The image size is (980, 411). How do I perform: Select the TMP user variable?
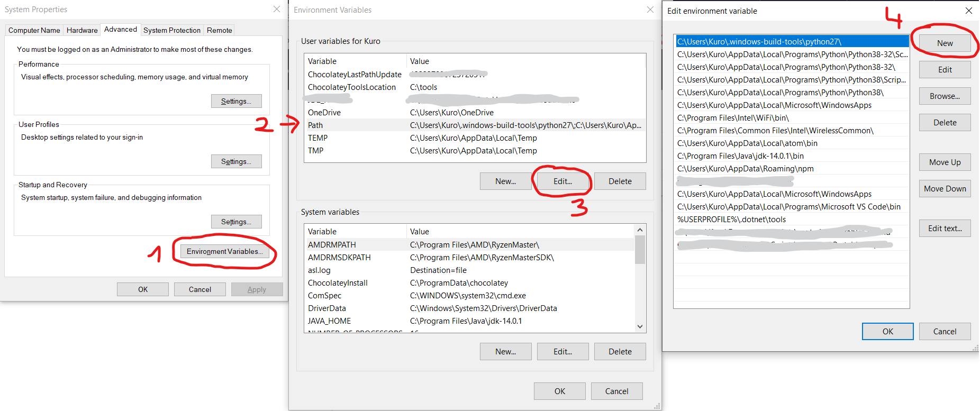[475, 151]
